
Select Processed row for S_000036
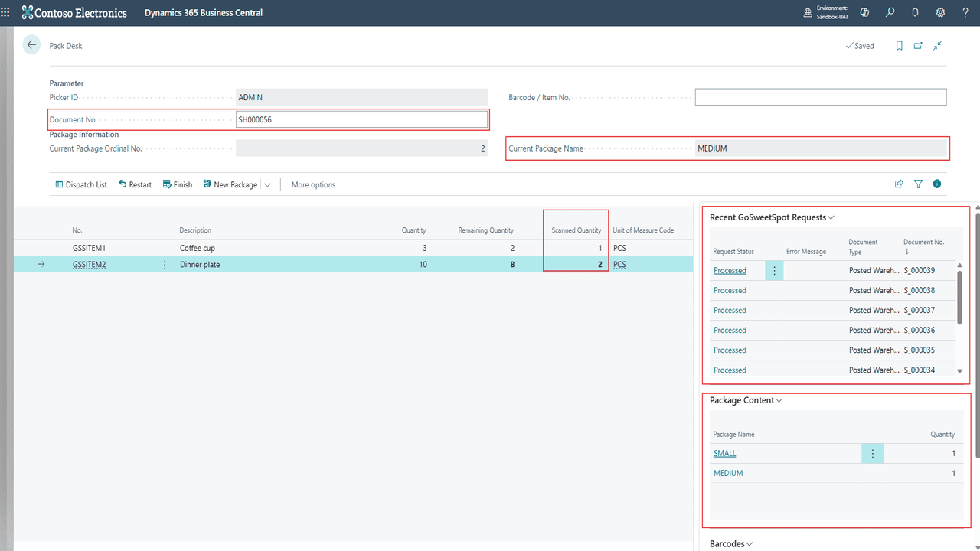tap(832, 330)
